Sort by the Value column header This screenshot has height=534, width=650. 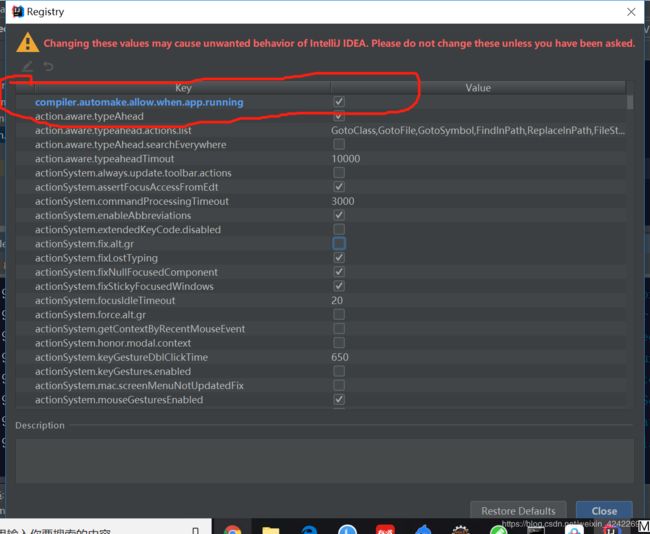[478, 87]
